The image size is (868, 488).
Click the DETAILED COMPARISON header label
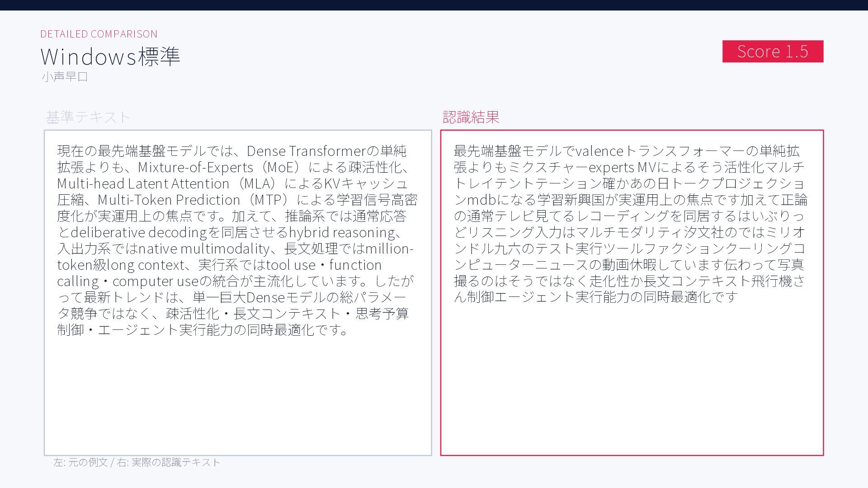[x=99, y=34]
